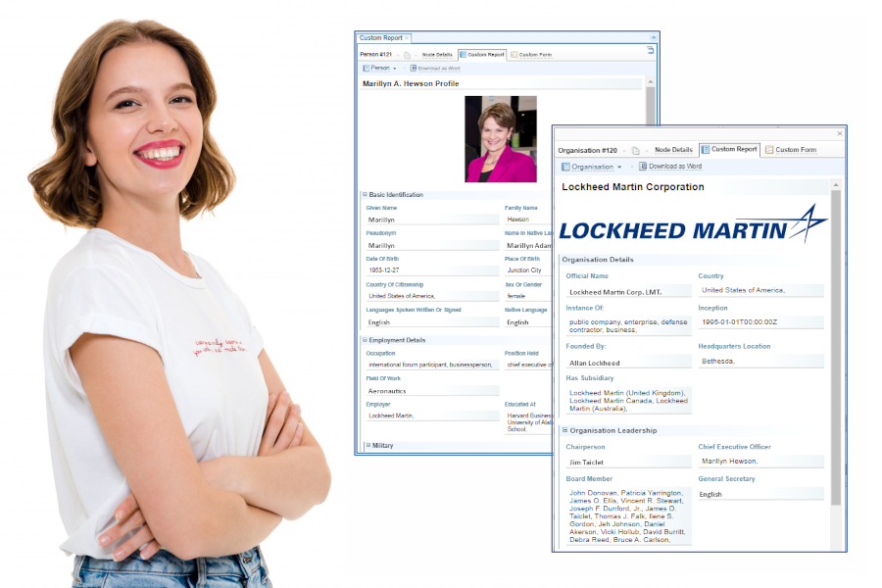Click scrollbar up arrow in Organisation window
The image size is (882, 588).
point(836,184)
